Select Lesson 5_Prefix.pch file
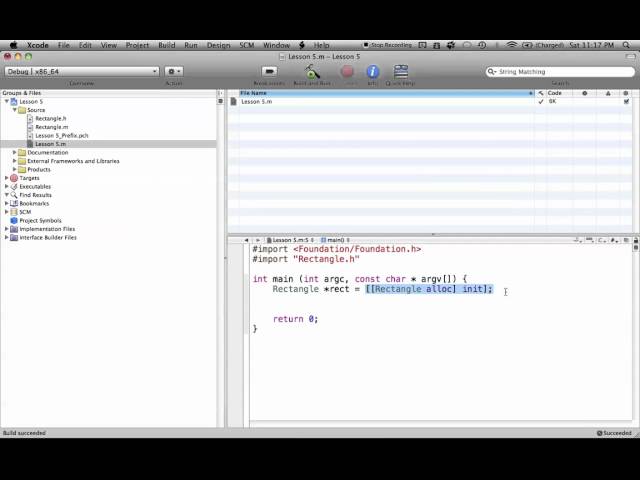The image size is (640, 480). coord(62,136)
